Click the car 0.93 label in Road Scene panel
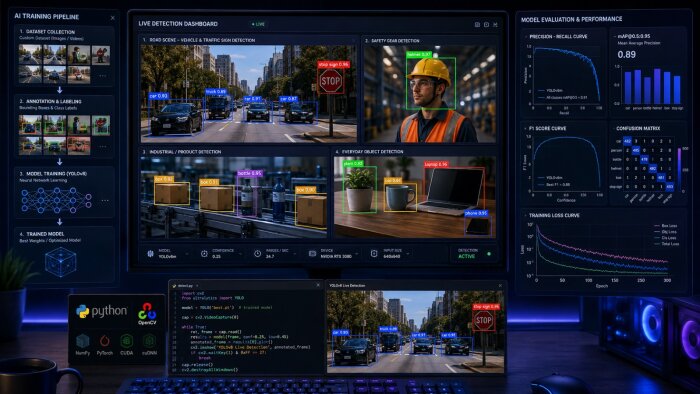Image resolution: width=700 pixels, height=394 pixels. [x=158, y=96]
